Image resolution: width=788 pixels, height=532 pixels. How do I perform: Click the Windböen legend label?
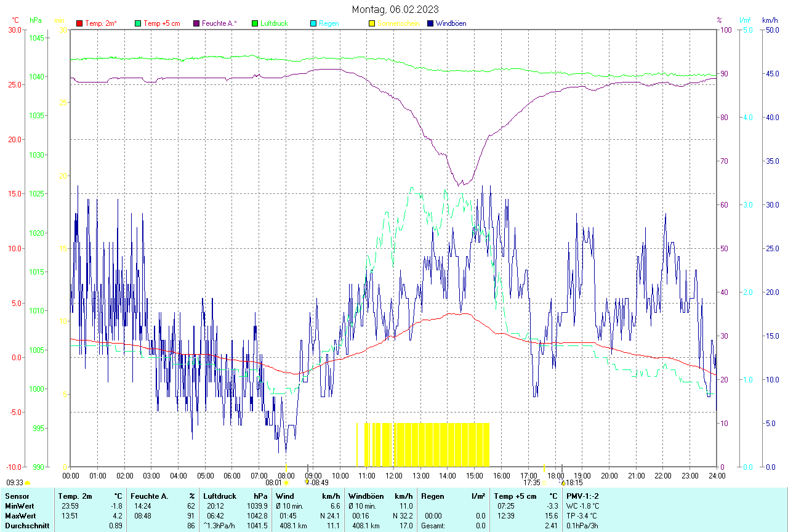click(x=451, y=23)
